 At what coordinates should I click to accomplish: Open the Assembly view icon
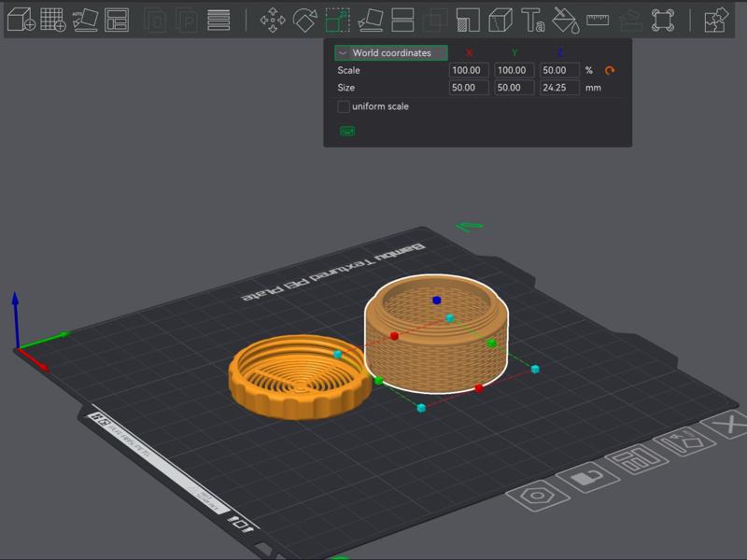coord(716,19)
